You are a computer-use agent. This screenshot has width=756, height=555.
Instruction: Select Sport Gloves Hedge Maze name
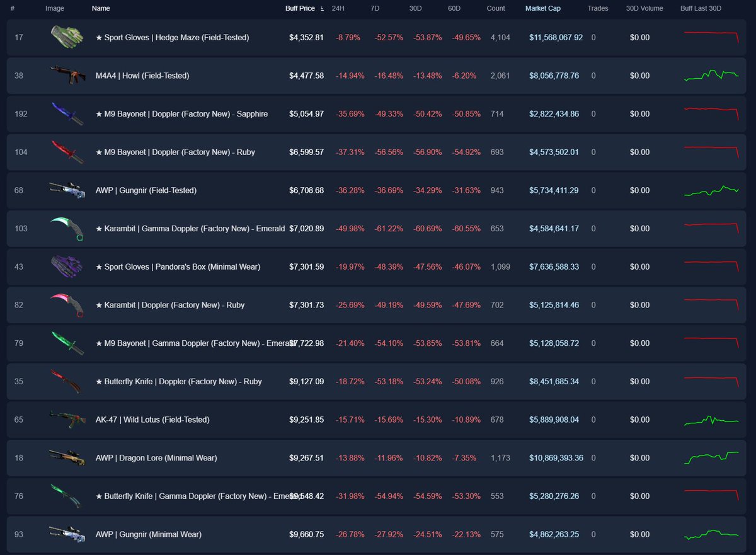pos(172,38)
